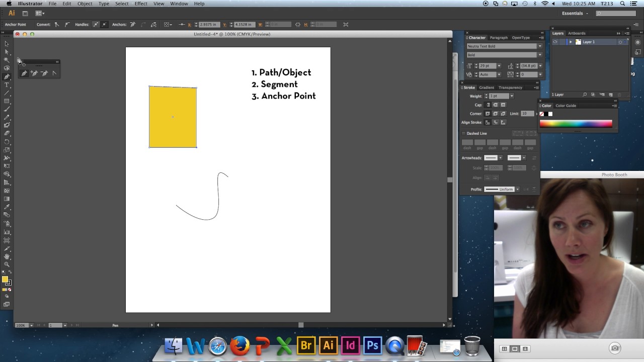Open the Window menu

click(x=179, y=4)
